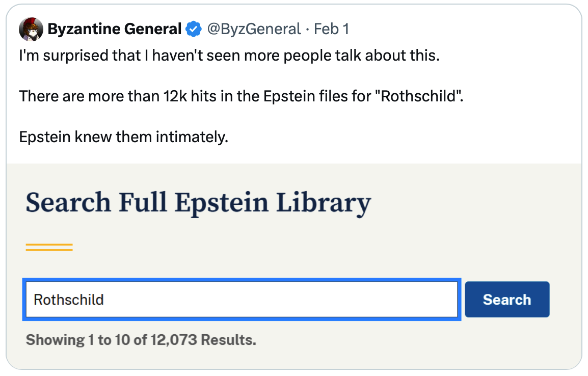Click the word Epstein in the search heading
The height and width of the screenshot is (376, 588).
pyautogui.click(x=222, y=202)
